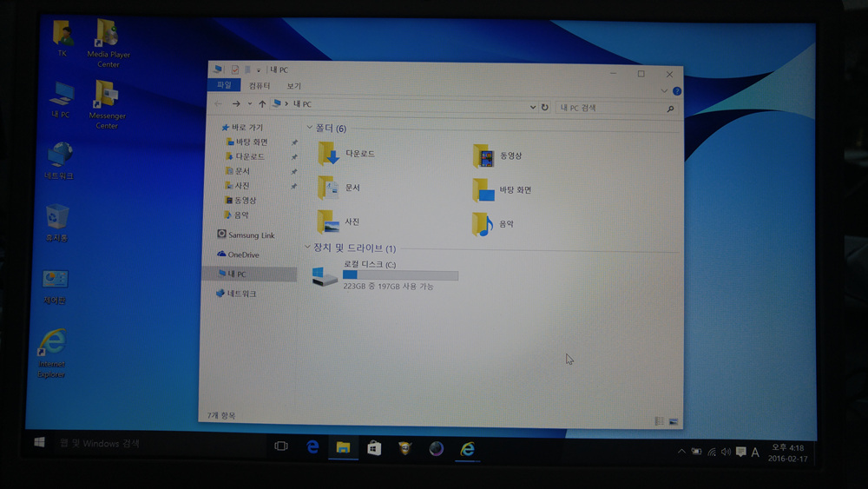Open the 문서 folder in main pane

(x=339, y=188)
